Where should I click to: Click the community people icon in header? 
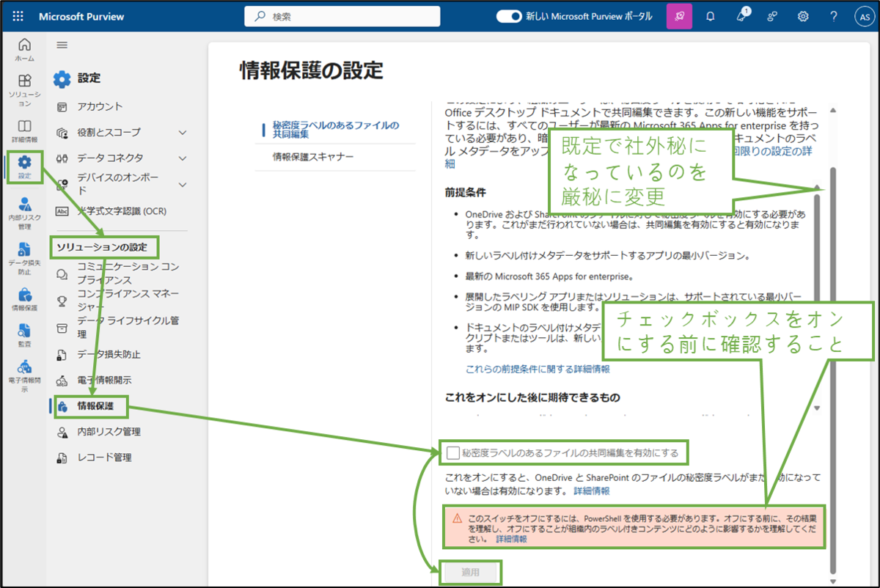(772, 16)
